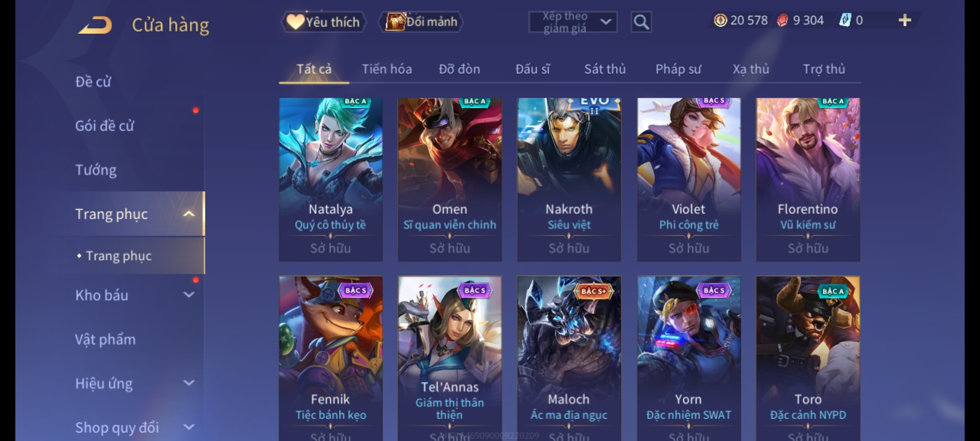
Task: Click the red ruby currency icon
Action: pyautogui.click(x=782, y=20)
